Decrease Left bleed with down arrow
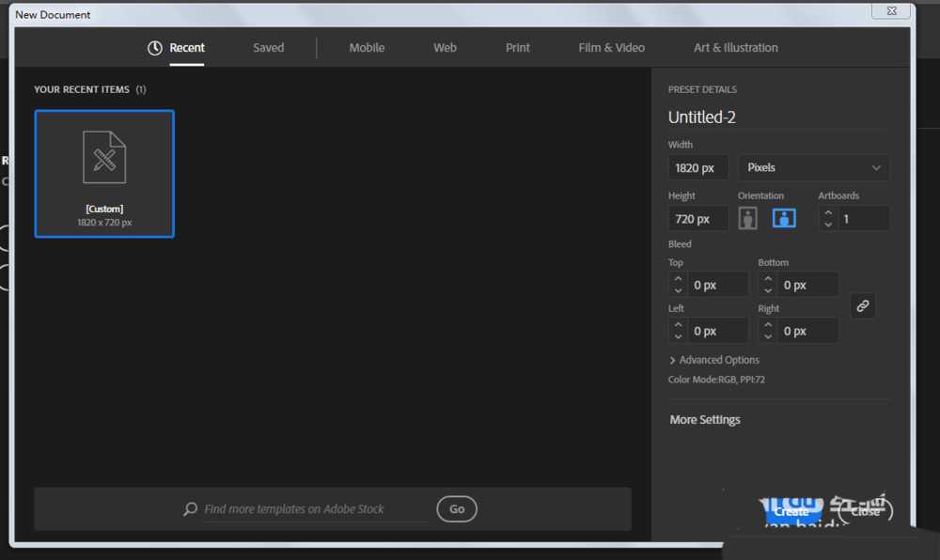Image resolution: width=940 pixels, height=560 pixels. tap(678, 336)
